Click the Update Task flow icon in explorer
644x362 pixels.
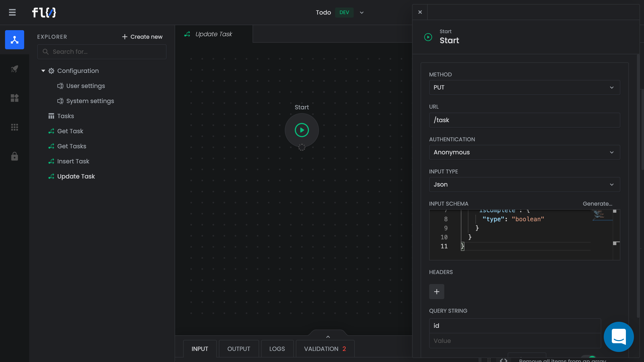(x=51, y=176)
